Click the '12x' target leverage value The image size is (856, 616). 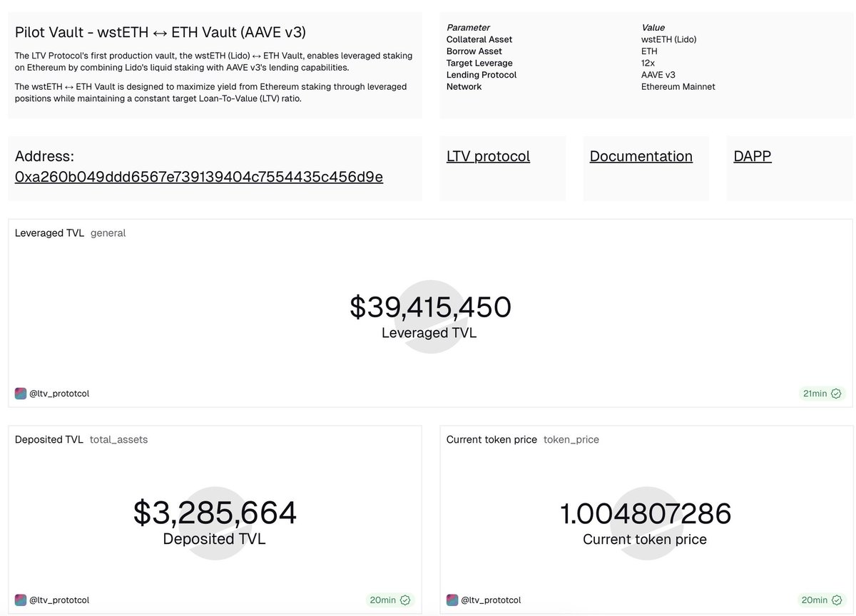pyautogui.click(x=648, y=63)
